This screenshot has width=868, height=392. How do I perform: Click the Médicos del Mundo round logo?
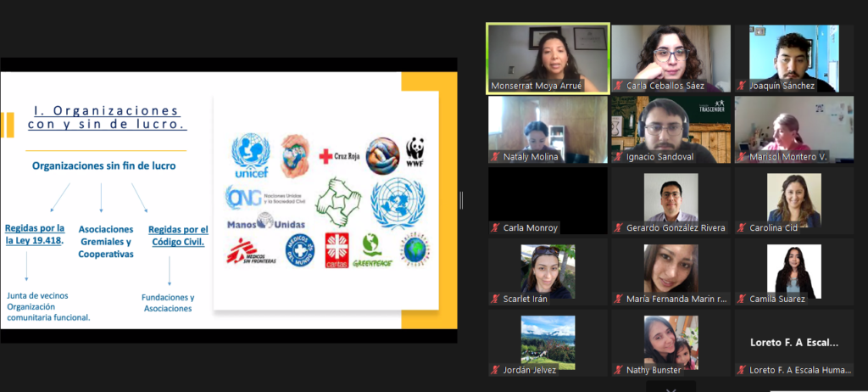(299, 250)
